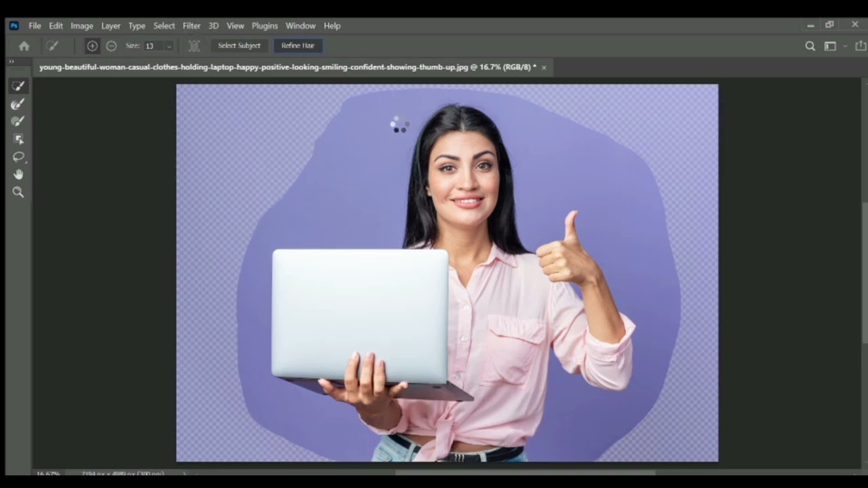Select the Object Selection tool
868x488 pixels.
click(x=18, y=139)
